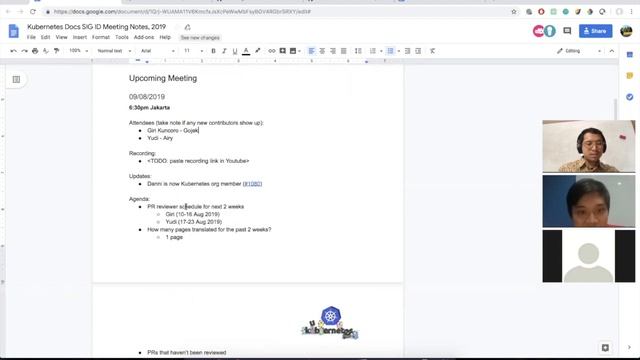Click the browser reload button

[x=33, y=12]
